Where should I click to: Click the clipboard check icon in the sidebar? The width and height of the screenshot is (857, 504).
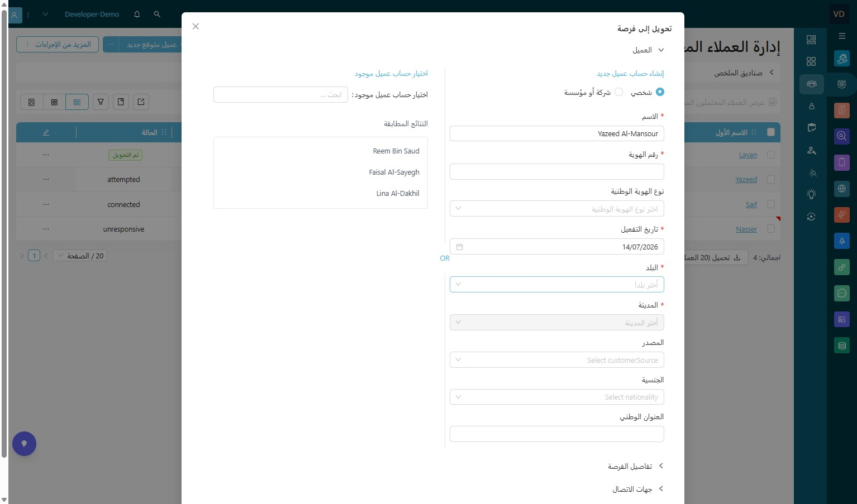pos(811,128)
